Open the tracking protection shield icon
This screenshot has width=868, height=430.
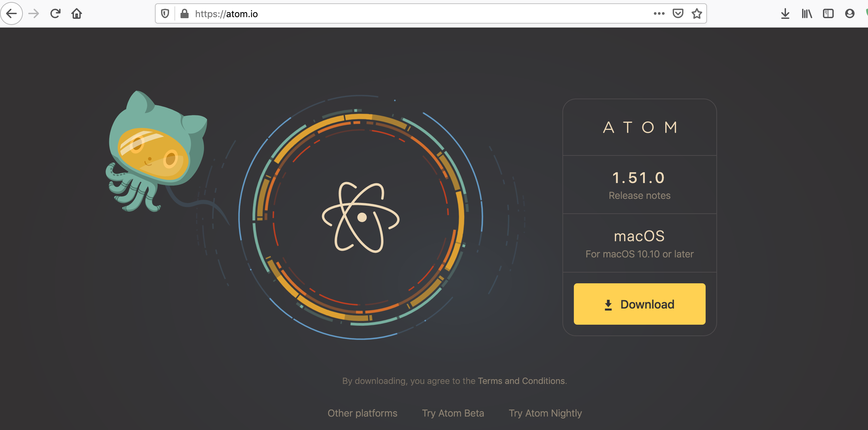click(165, 13)
